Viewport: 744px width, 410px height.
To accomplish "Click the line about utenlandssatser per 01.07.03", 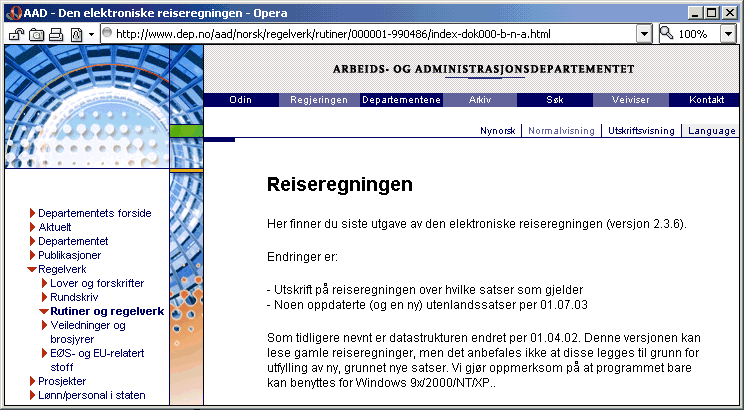I will click(x=427, y=305).
